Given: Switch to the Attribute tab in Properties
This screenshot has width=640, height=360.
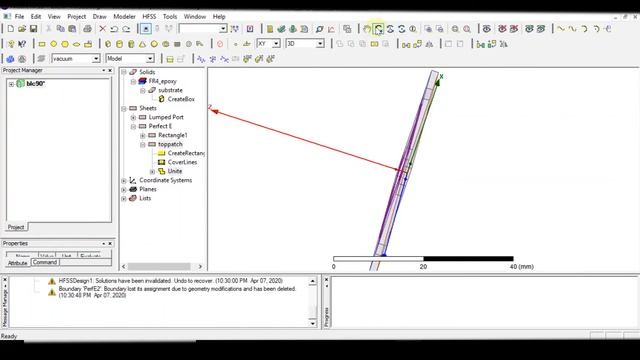Looking at the screenshot, I should tap(18, 263).
